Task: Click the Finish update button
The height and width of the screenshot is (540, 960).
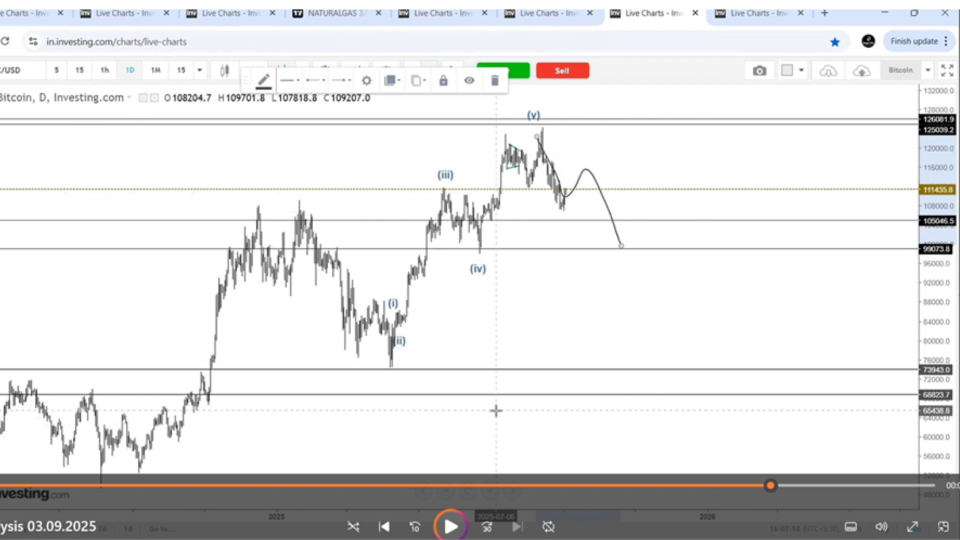Action: coord(913,42)
